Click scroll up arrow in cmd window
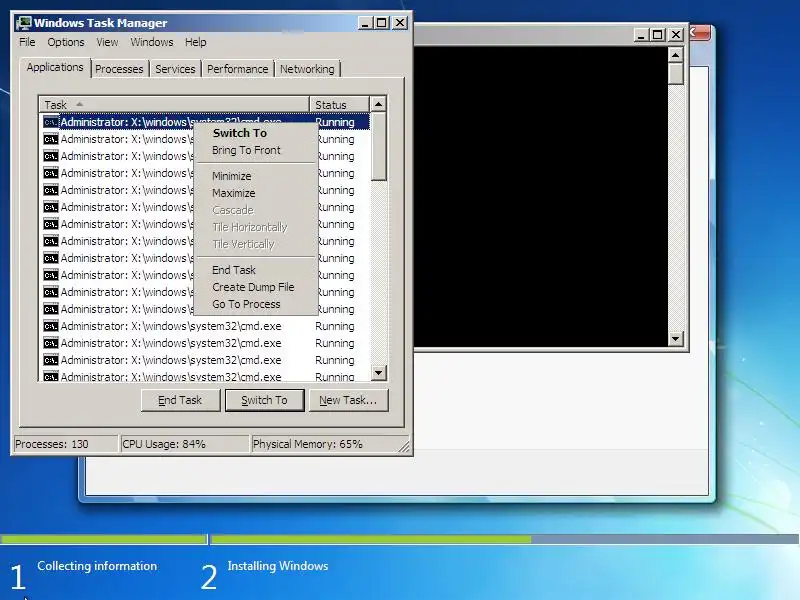 676,55
